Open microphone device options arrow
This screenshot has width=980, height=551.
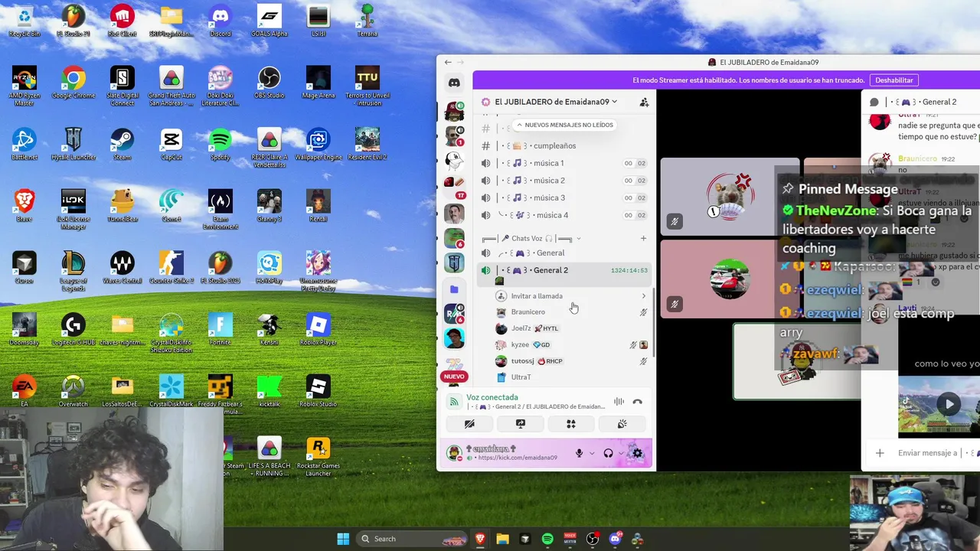(591, 453)
